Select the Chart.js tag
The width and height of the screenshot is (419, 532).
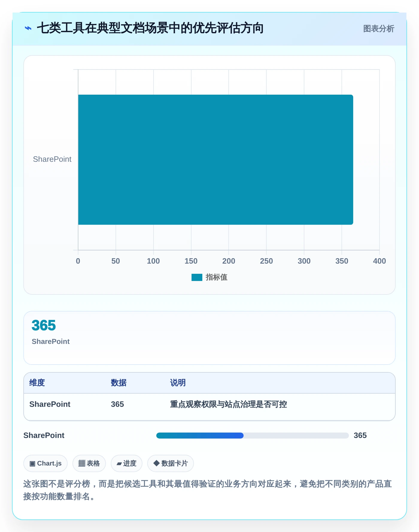click(x=45, y=463)
